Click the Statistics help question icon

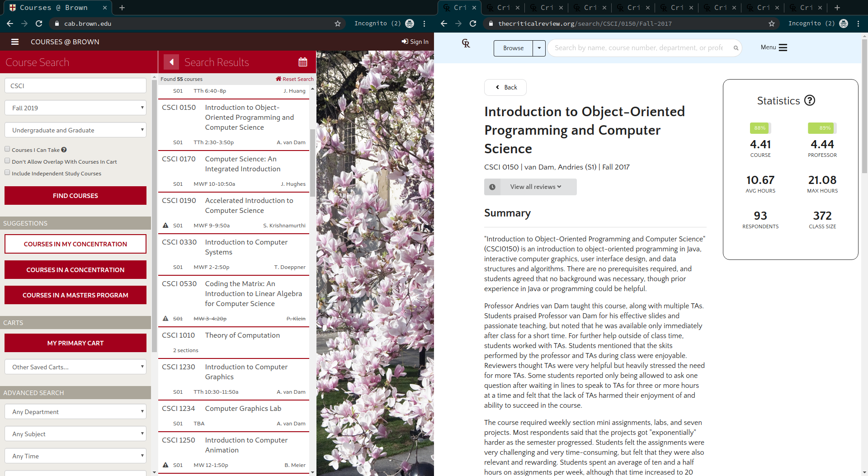point(810,100)
